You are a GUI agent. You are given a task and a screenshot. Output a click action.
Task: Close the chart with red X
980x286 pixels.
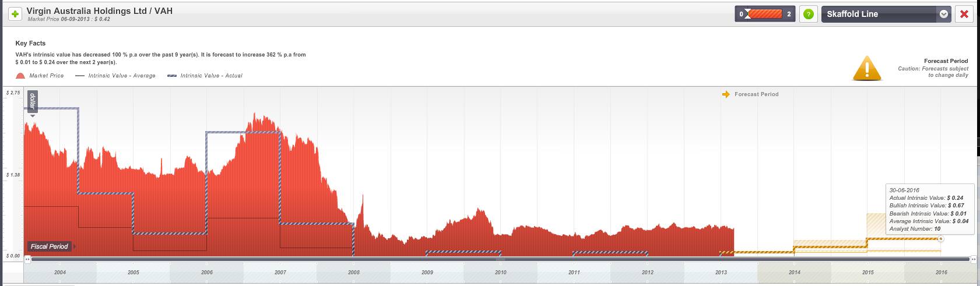(x=964, y=14)
